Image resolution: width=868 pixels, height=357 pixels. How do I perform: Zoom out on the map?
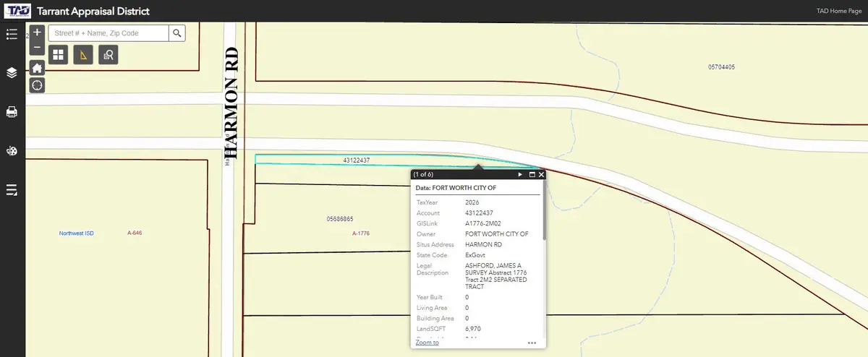coord(38,48)
